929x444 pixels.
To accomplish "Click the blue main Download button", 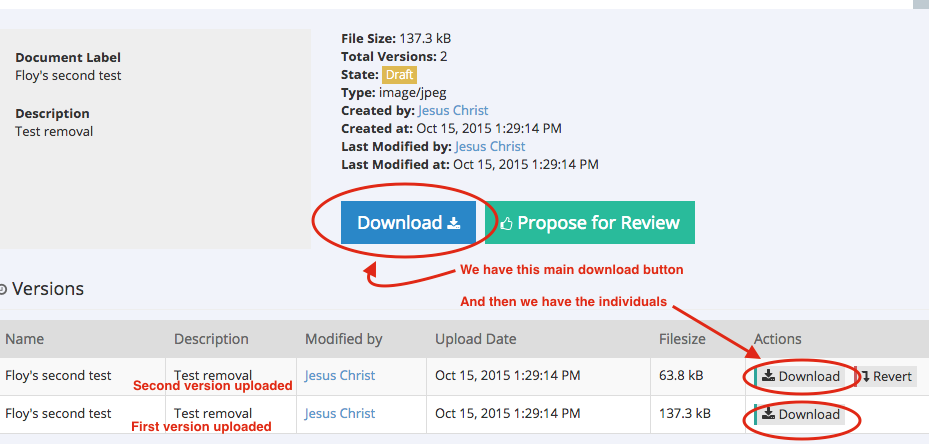I will coord(408,222).
